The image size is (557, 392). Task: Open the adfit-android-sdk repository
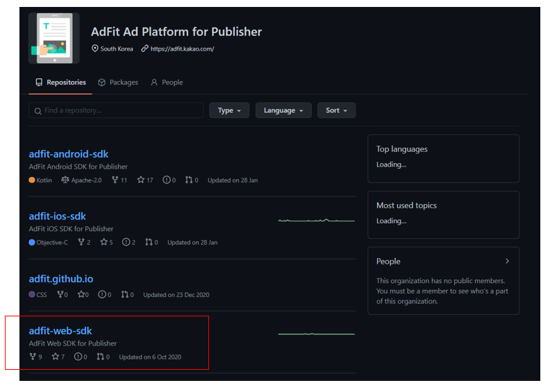(69, 154)
